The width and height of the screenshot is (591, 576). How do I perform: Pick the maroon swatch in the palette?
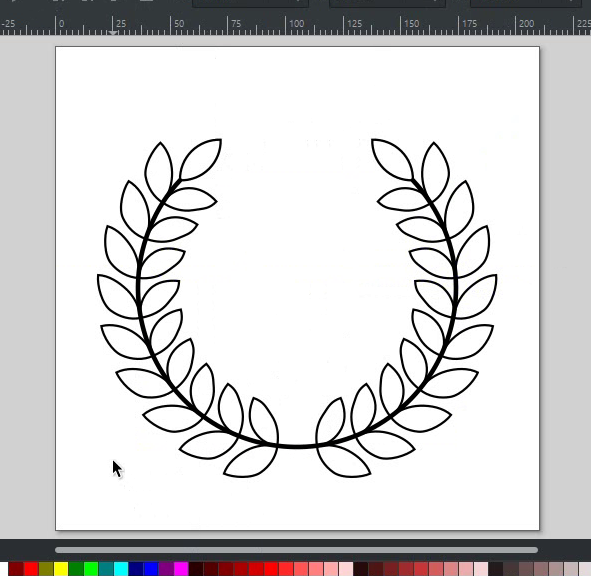16,569
